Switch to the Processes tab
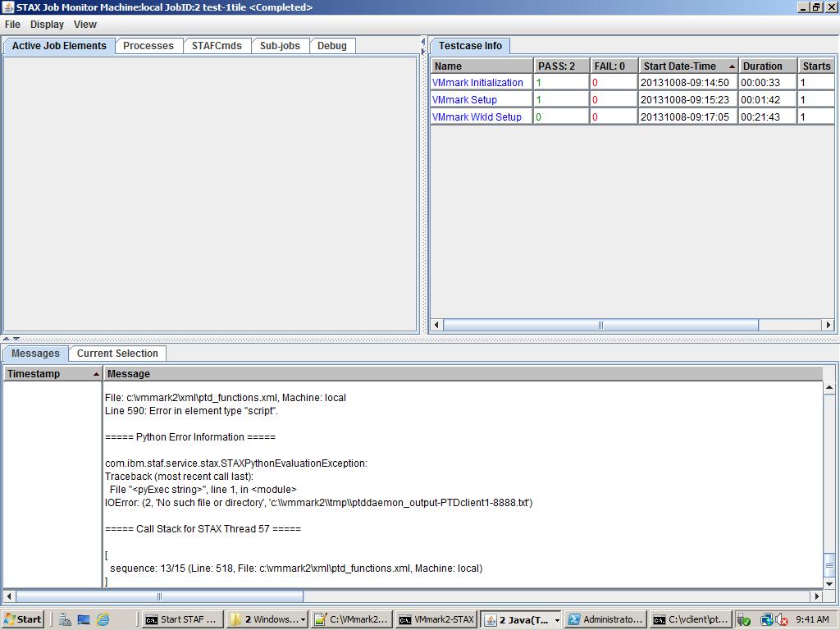 tap(148, 46)
